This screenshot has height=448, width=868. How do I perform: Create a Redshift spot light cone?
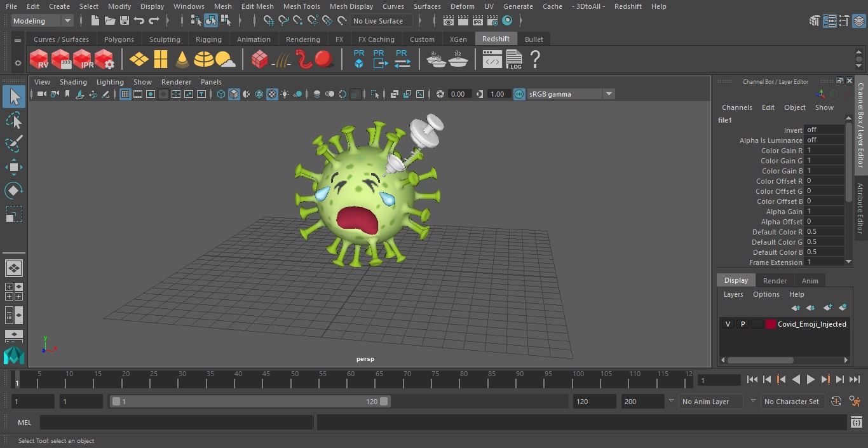click(182, 60)
